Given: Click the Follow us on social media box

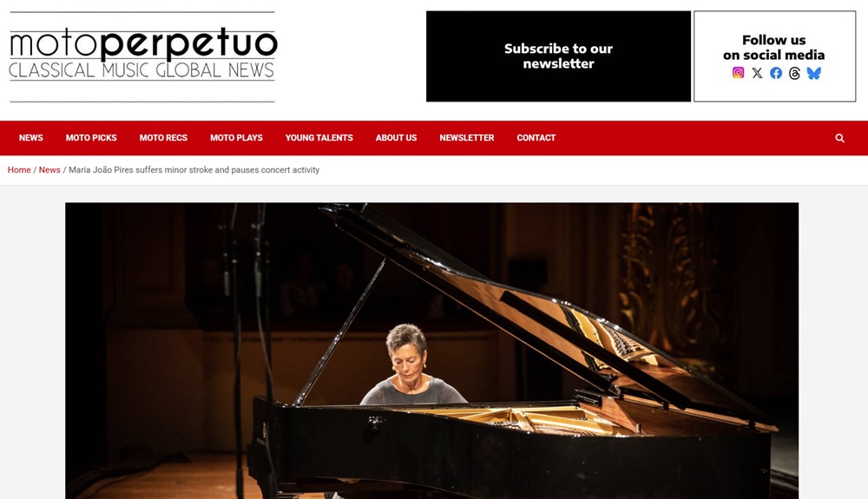Looking at the screenshot, I should click(774, 56).
